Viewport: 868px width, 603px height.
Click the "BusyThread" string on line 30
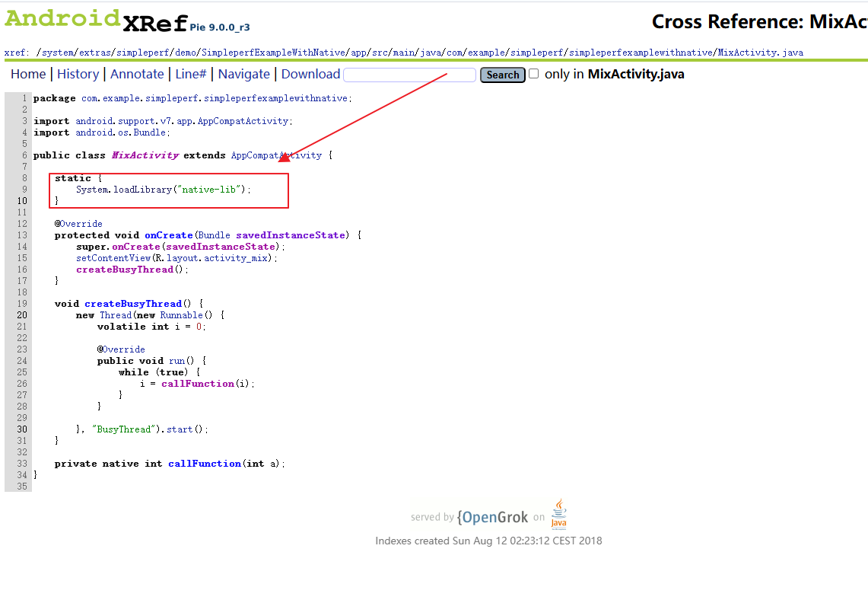123,429
